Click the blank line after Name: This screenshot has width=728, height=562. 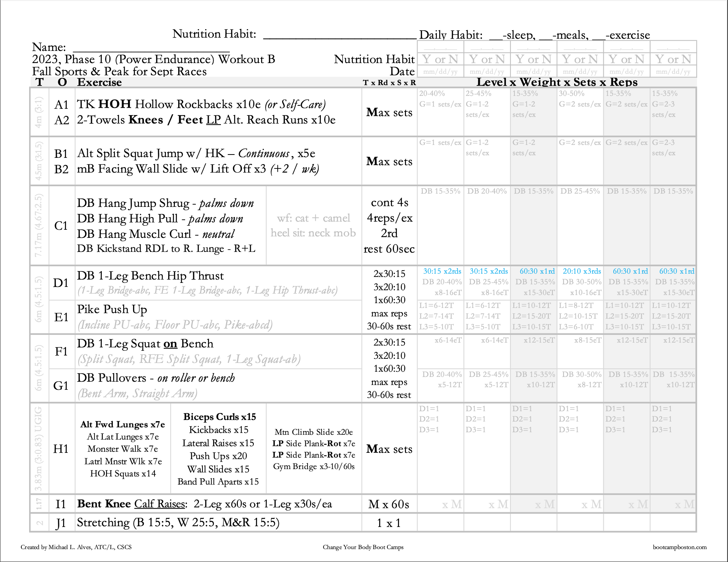tap(151, 51)
